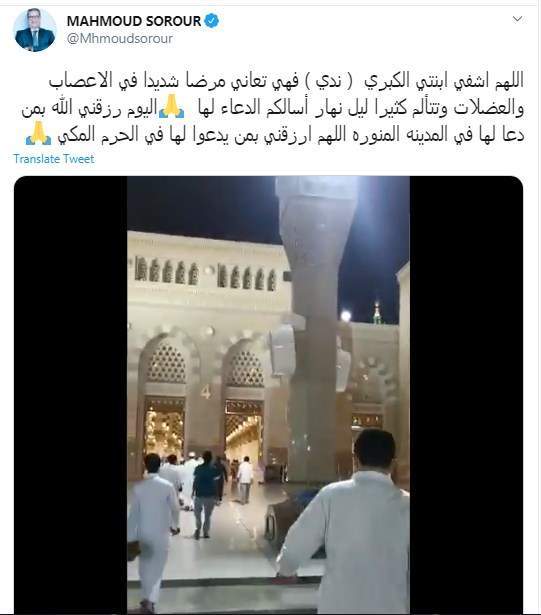Click the praying hands emoji ending the tweet

point(38,134)
